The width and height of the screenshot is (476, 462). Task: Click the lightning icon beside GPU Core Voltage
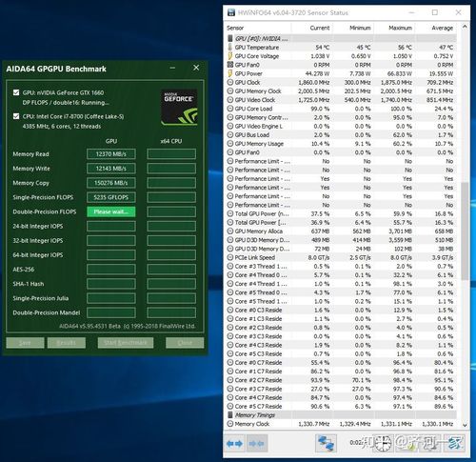(x=230, y=56)
